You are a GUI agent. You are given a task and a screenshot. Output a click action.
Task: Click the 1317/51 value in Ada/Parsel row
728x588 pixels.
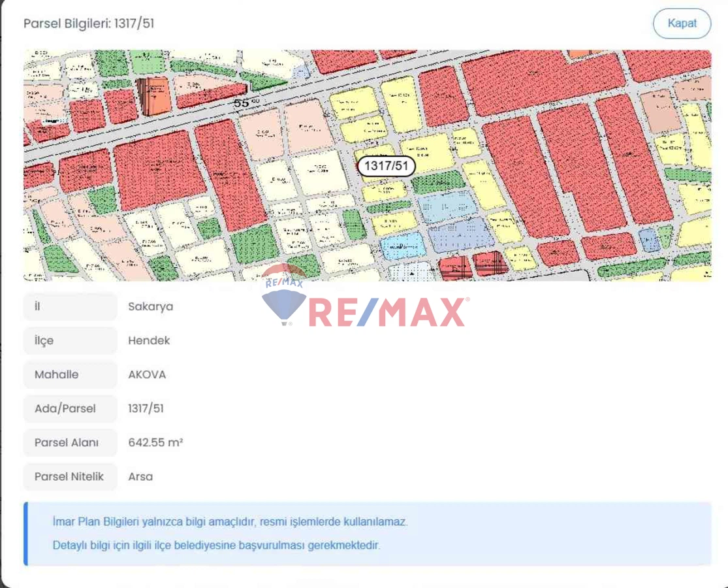coord(146,409)
